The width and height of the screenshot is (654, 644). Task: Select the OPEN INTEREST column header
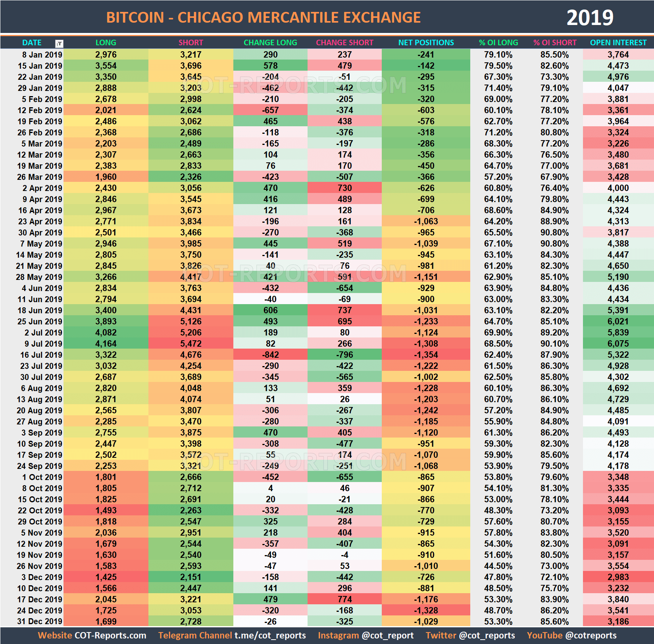tap(618, 42)
